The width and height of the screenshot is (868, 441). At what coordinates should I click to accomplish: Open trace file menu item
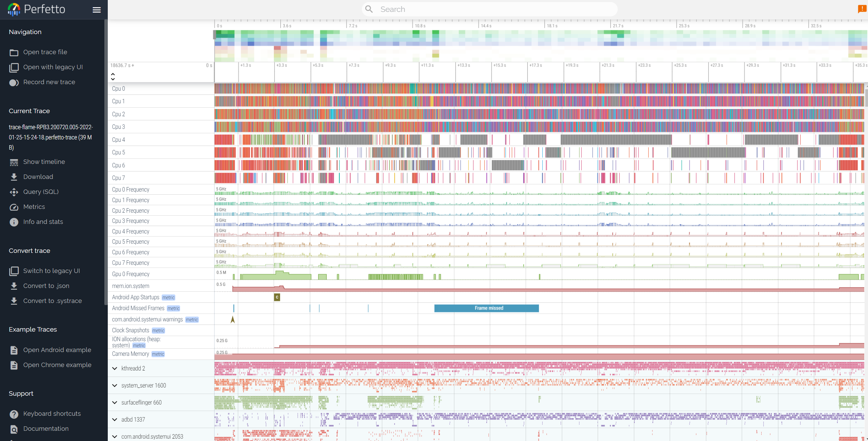(45, 52)
